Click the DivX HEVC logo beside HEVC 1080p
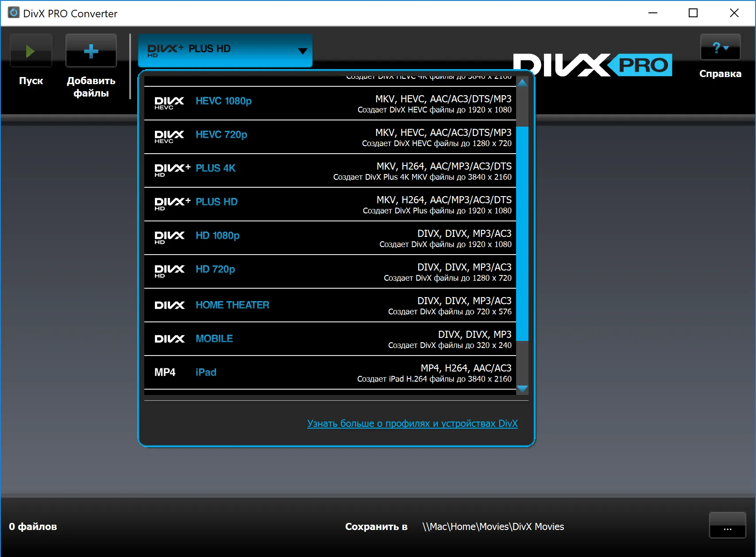Screen dimensions: 756x557 pyautogui.click(x=169, y=103)
